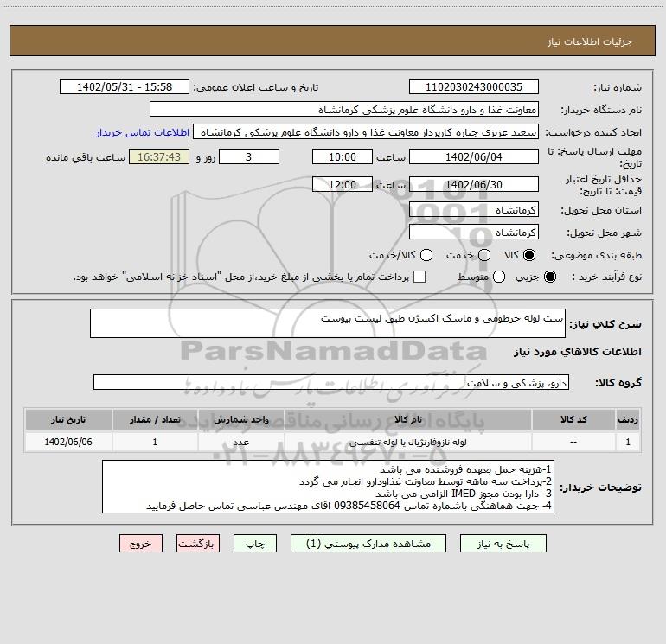Screen dimensions: 666x644
Task: Click the general need description text box
Action: pyautogui.click(x=328, y=323)
